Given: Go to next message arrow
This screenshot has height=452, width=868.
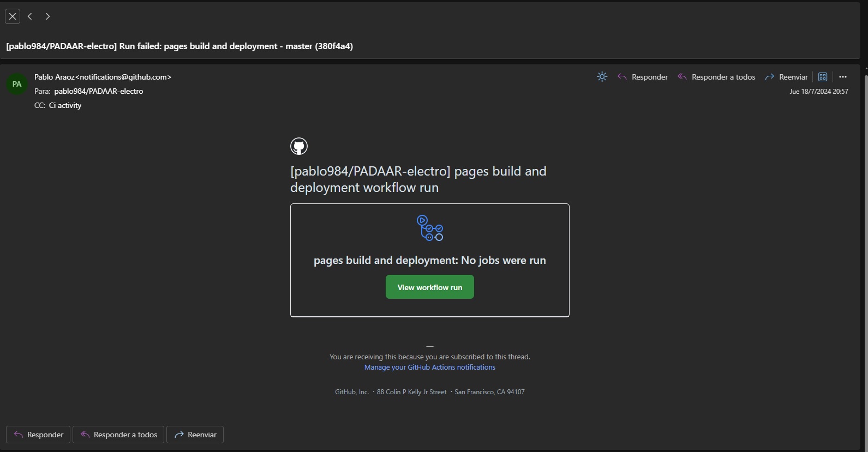Looking at the screenshot, I should (47, 16).
